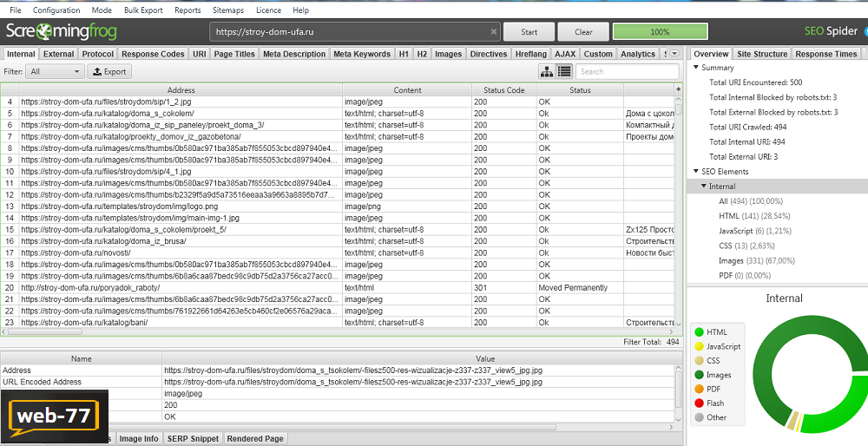Viewport: 868px width, 446px height.
Task: Select the row for katalog/bani/ URL
Action: (x=338, y=323)
